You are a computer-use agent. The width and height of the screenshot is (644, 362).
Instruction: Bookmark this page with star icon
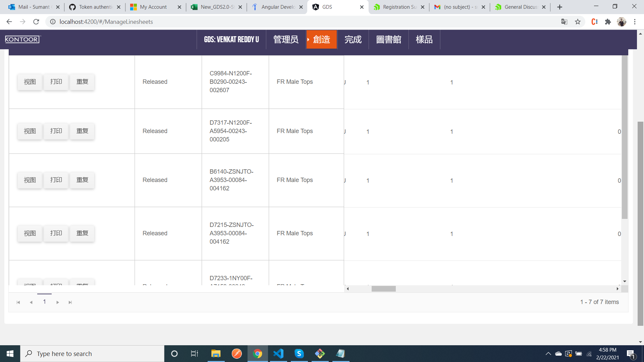(x=578, y=22)
